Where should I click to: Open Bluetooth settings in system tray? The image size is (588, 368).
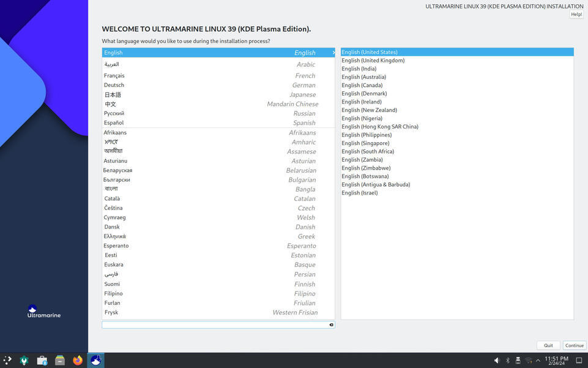pyautogui.click(x=507, y=361)
